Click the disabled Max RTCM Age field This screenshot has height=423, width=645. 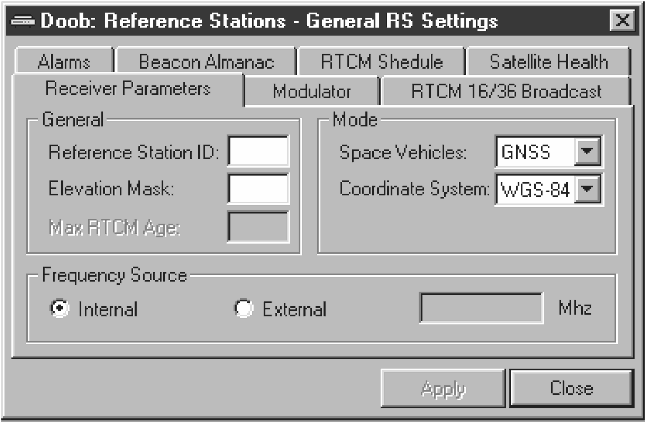coord(258,227)
